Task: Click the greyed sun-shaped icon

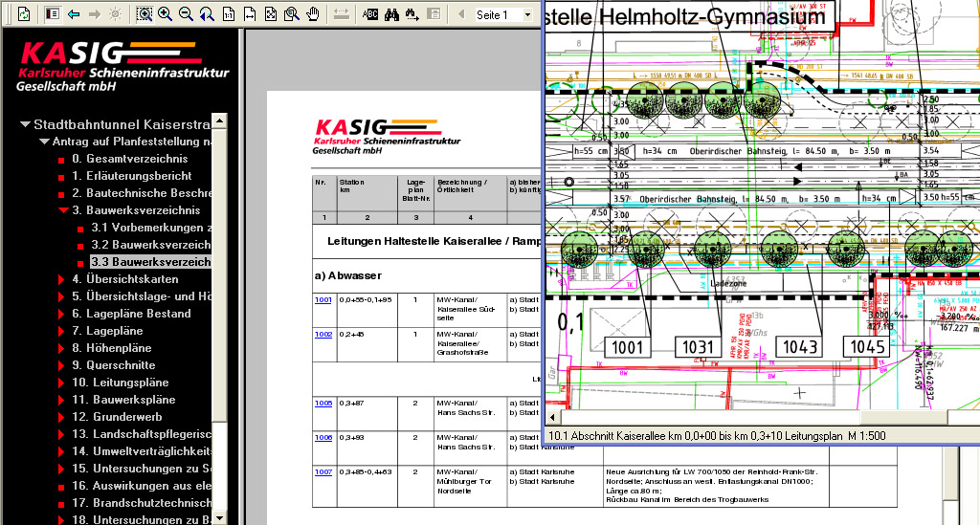Action: pyautogui.click(x=116, y=14)
